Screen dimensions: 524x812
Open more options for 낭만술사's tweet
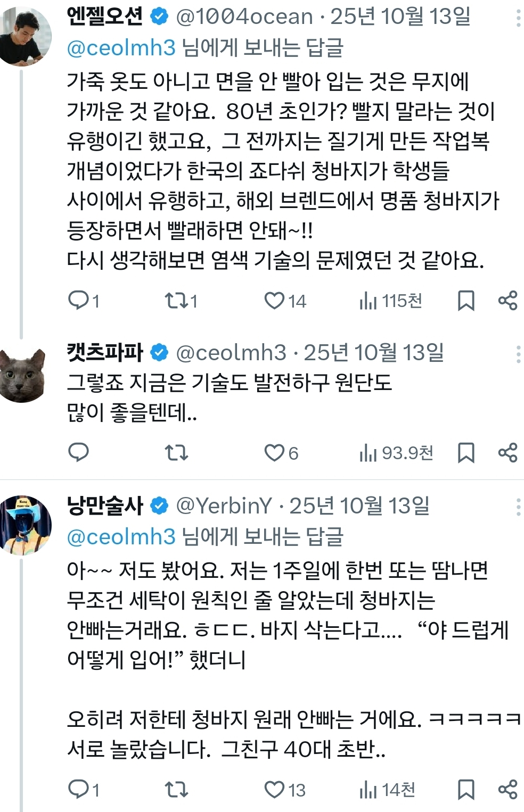point(518,507)
